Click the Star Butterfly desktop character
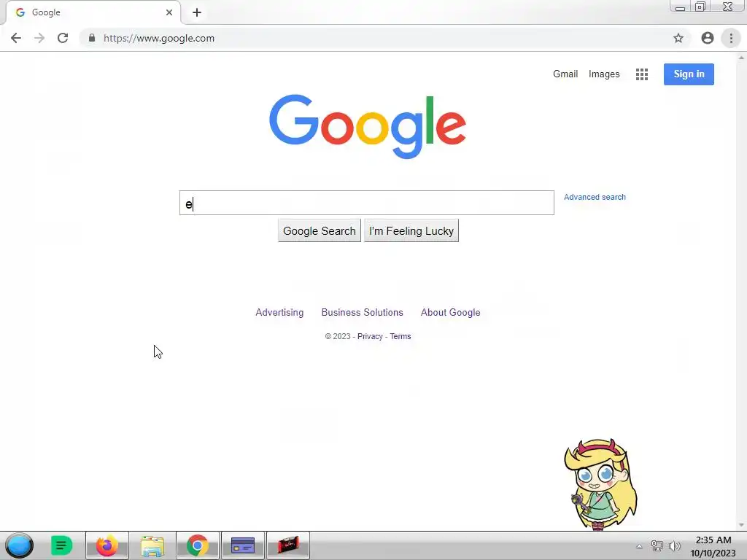Screen dimensions: 747x560 pos(600,484)
